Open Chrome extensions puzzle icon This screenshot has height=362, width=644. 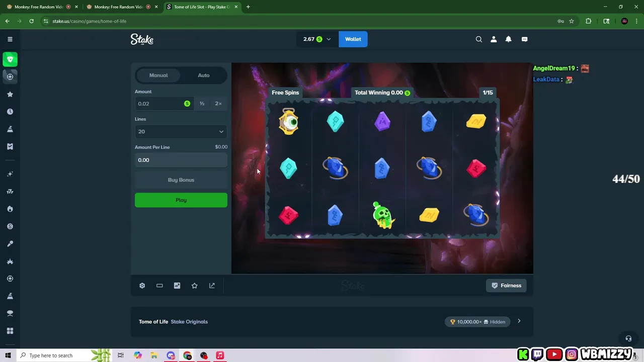click(x=588, y=21)
